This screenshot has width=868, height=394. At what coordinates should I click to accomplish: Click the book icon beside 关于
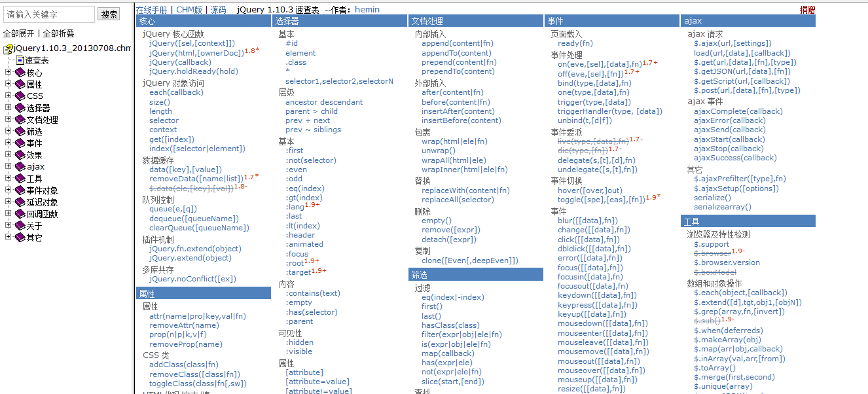pos(20,226)
